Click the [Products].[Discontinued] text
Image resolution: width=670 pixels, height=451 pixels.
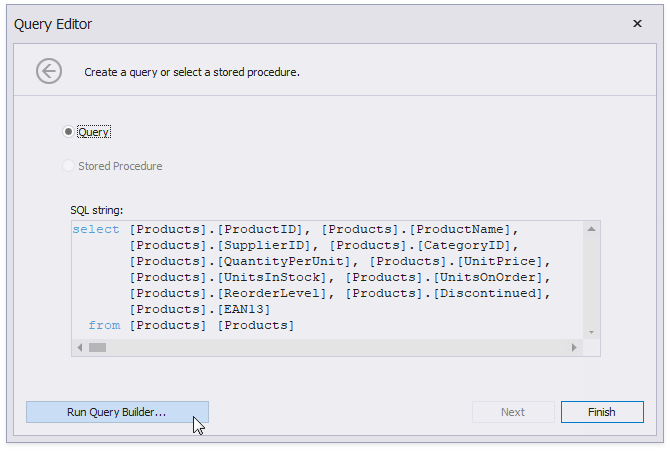[444, 293]
